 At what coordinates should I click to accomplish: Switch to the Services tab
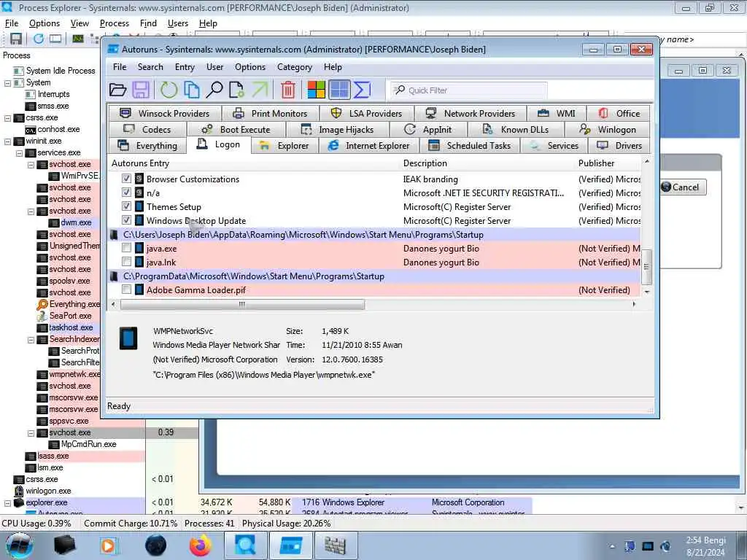click(554, 146)
